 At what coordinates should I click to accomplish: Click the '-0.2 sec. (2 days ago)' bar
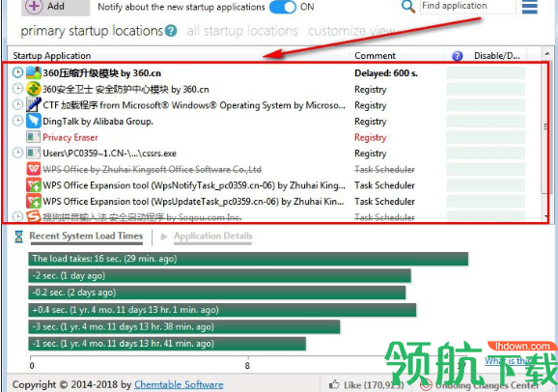pos(216,293)
